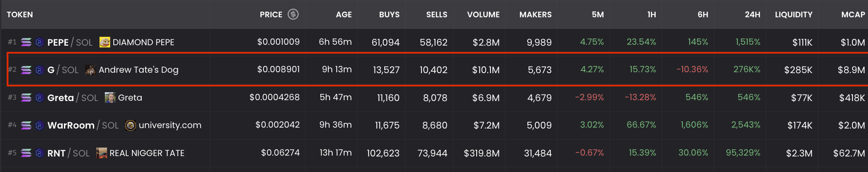Click the Raydium icon in the G row

(40, 70)
